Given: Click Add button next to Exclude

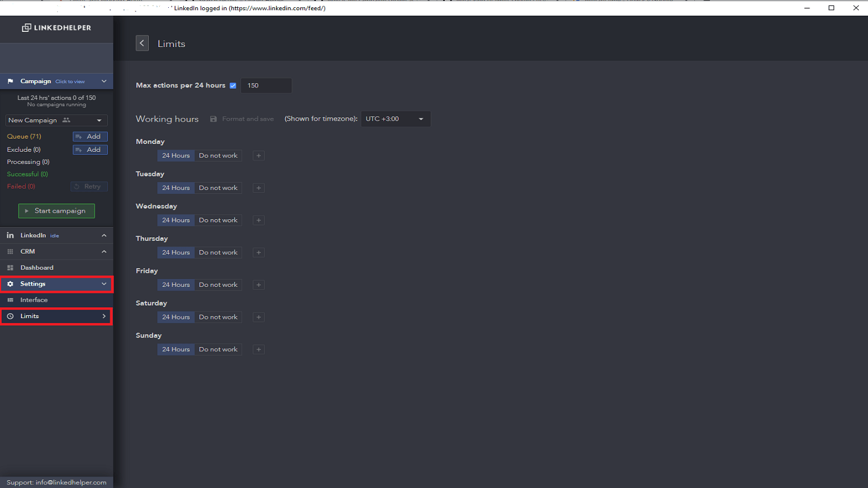Looking at the screenshot, I should pyautogui.click(x=90, y=150).
